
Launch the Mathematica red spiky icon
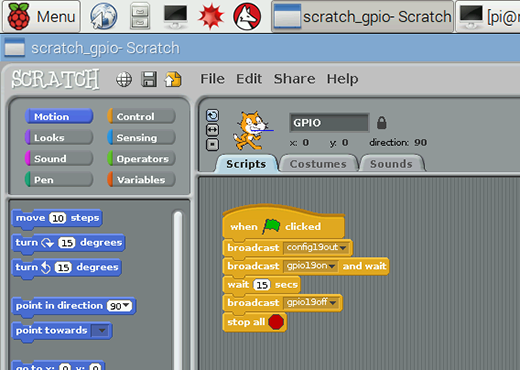pyautogui.click(x=211, y=16)
